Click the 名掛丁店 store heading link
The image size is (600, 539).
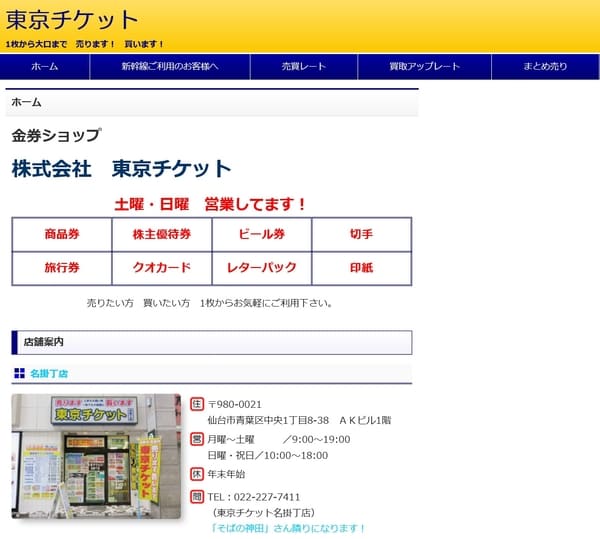pyautogui.click(x=49, y=373)
